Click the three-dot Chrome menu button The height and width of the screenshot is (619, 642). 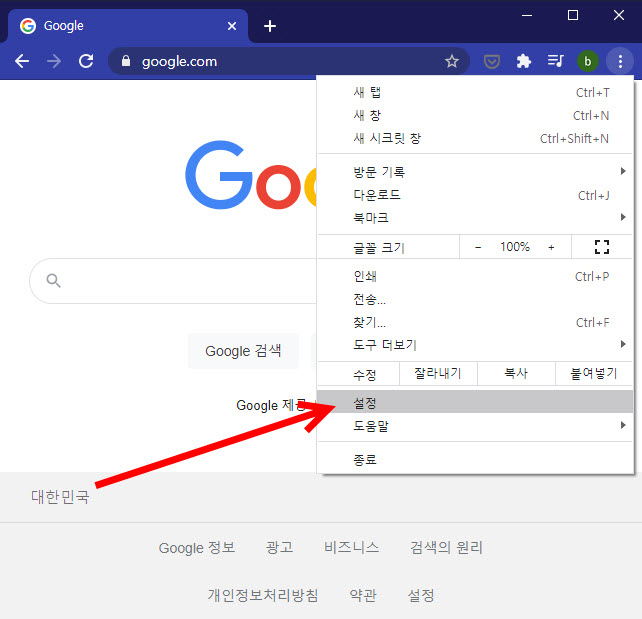point(620,61)
